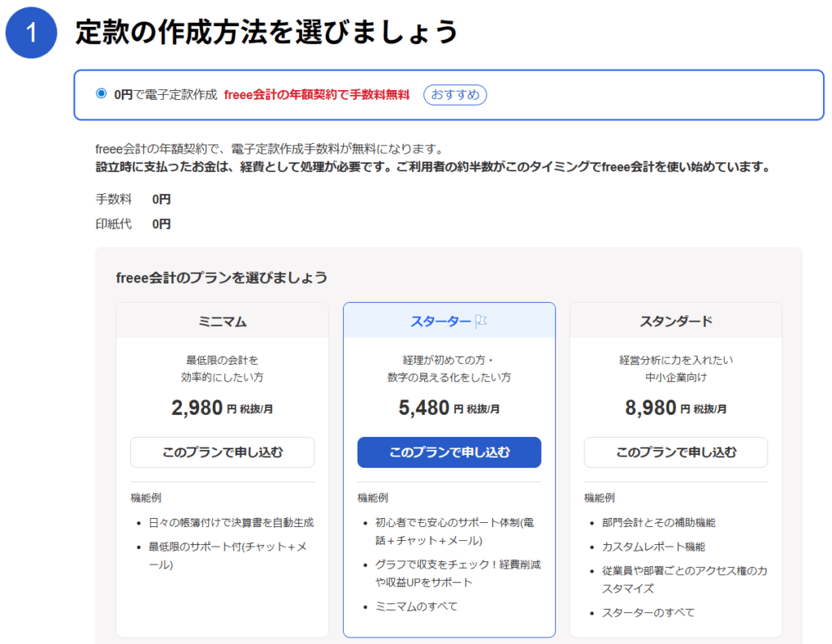Viewport: 832px width, 644px height.
Task: Select the 0円で電子定款作成 radio button
Action: pos(102,93)
